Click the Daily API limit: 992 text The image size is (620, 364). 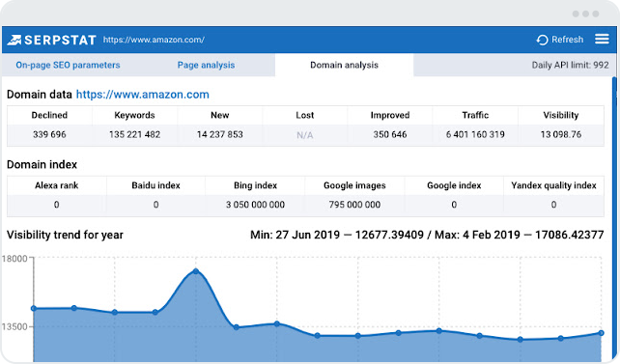pyautogui.click(x=570, y=66)
